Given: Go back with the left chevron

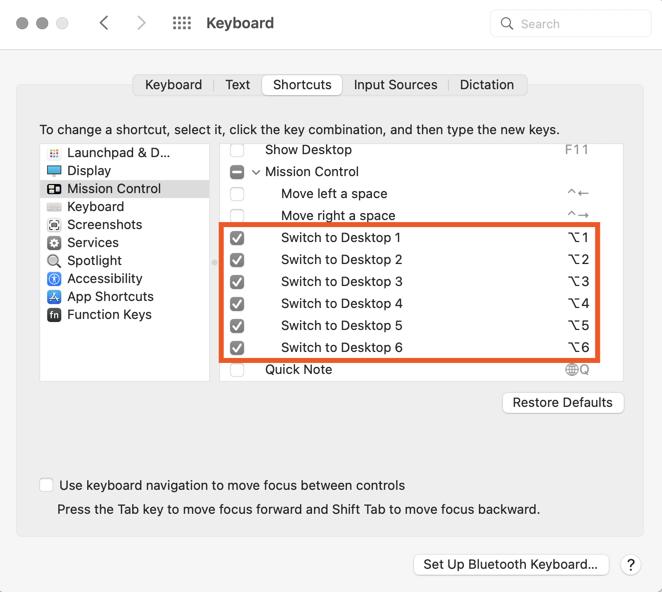Looking at the screenshot, I should (x=104, y=23).
